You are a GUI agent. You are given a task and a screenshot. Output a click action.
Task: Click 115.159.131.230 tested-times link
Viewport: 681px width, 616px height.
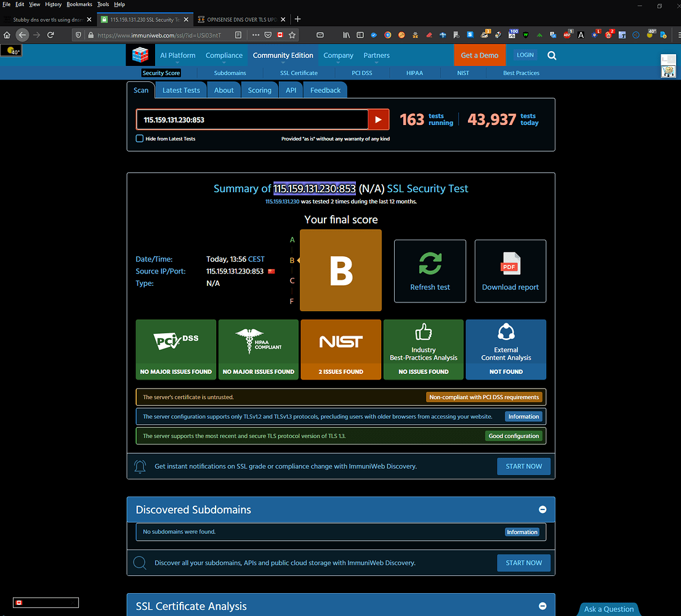click(282, 201)
